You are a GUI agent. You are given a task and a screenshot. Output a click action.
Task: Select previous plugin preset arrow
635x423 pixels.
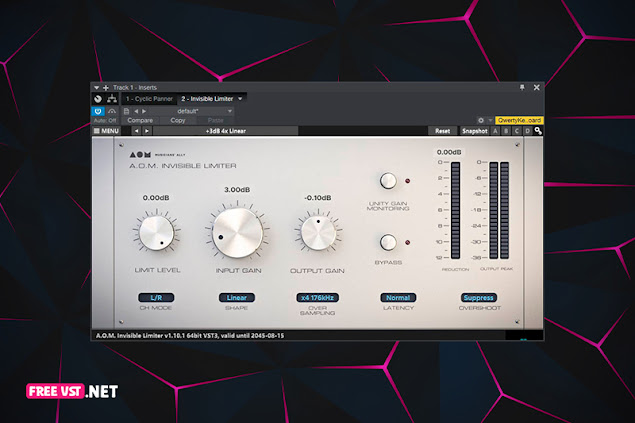pyautogui.click(x=136, y=131)
